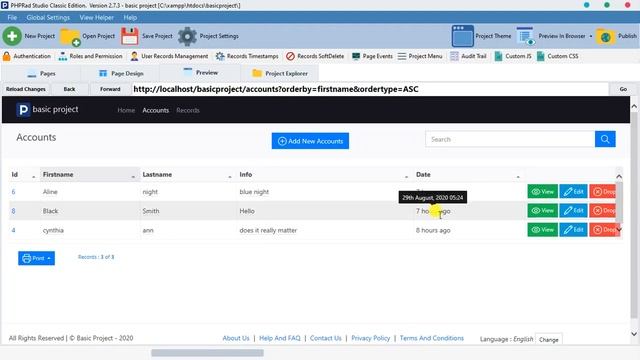Switch to the Page Design tab
Viewport: 640px width, 360px height.
click(x=121, y=73)
